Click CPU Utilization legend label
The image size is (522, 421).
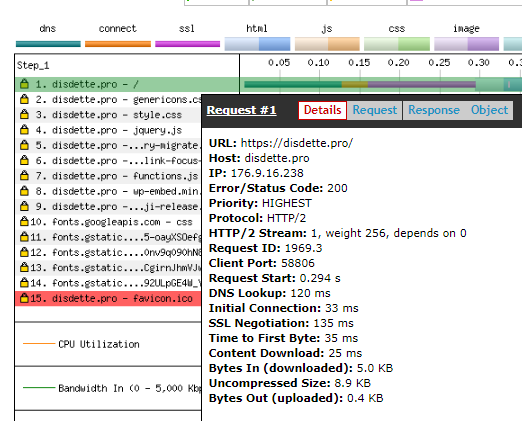coord(99,344)
